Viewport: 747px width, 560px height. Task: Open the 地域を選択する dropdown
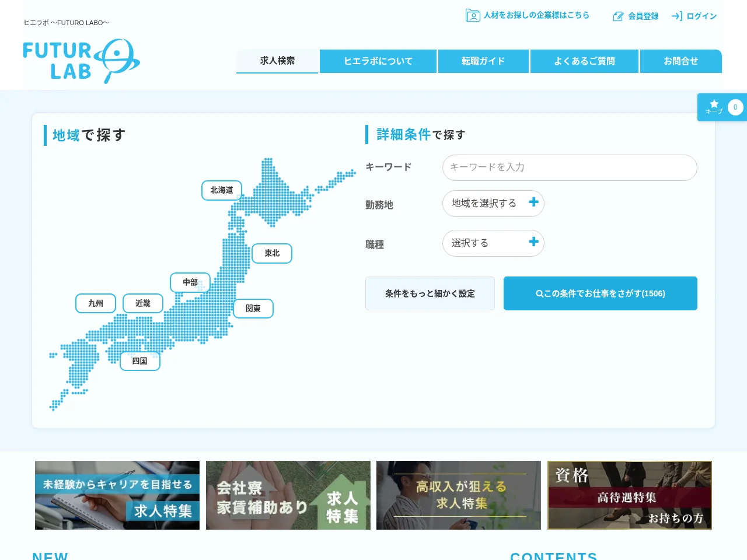[x=493, y=204]
